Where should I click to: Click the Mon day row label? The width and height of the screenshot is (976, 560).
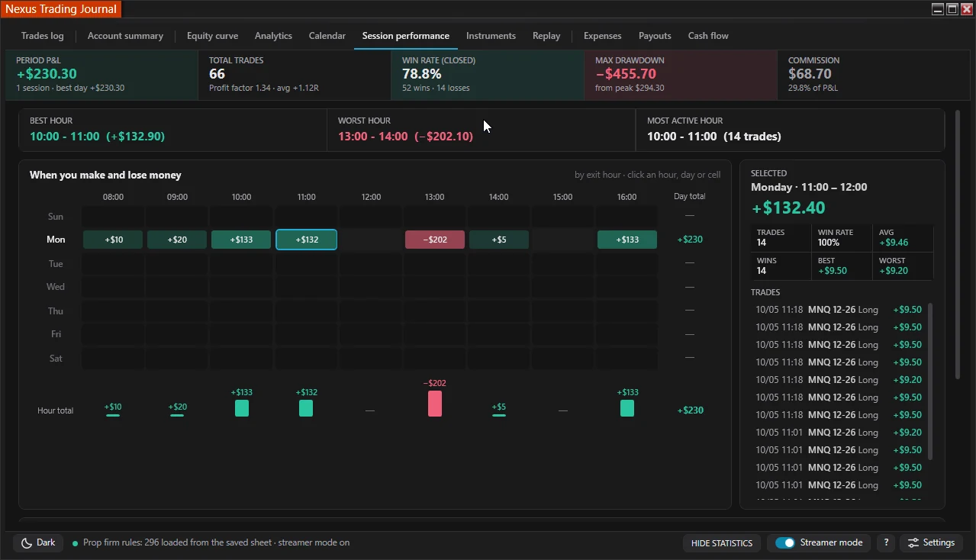point(56,240)
